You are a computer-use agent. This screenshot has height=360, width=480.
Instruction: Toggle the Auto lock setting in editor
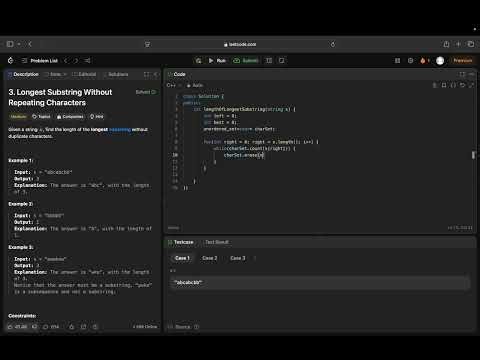click(x=195, y=85)
